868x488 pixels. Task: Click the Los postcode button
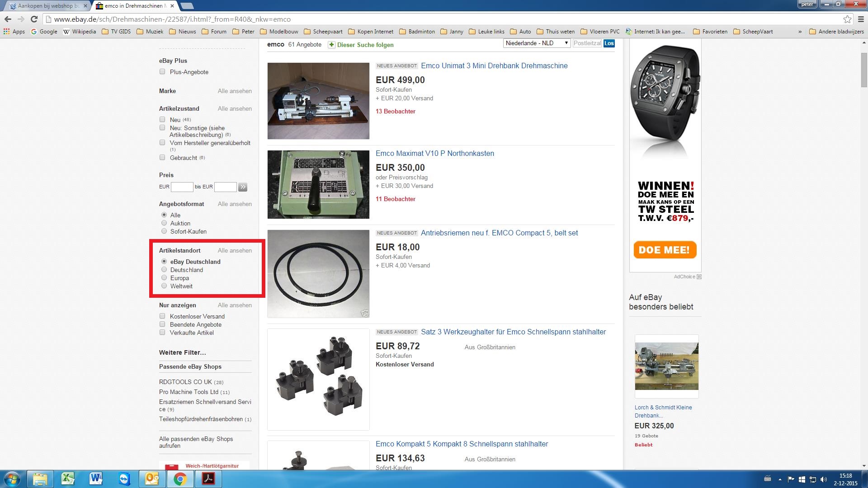pos(609,43)
